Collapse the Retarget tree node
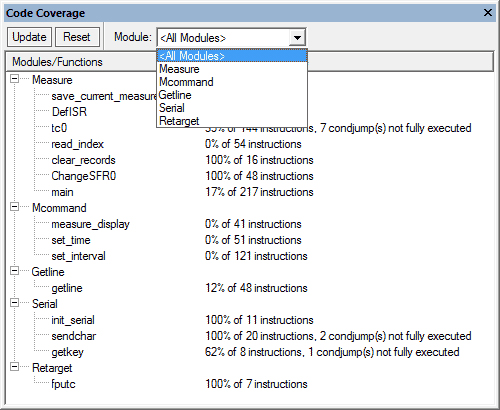Screen dimensions: 500x410 click(x=14, y=367)
